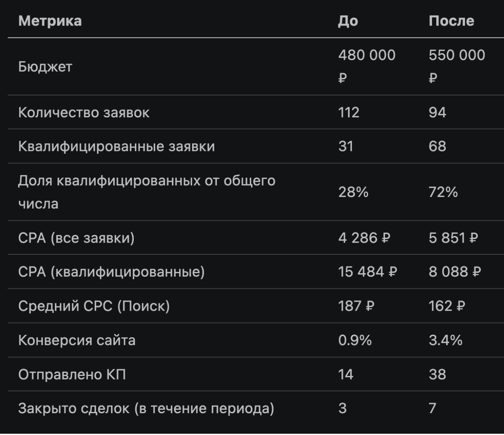Viewport: 504px width, 435px height.
Task: Click the 72% share value
Action: [443, 192]
